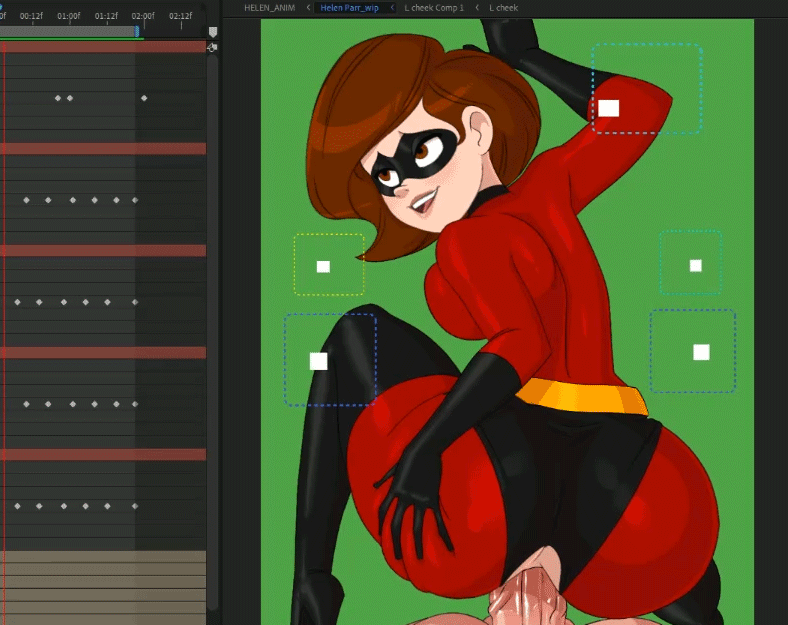Switch to the L cheek composition breadcrumb
The width and height of the screenshot is (788, 625).
point(504,8)
